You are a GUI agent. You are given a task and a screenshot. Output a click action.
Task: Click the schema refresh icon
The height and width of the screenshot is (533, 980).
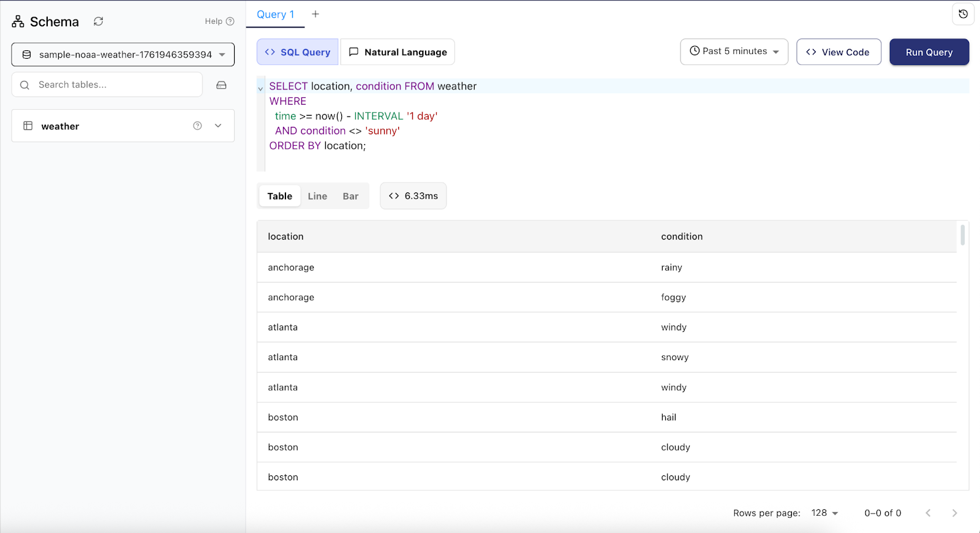point(98,21)
